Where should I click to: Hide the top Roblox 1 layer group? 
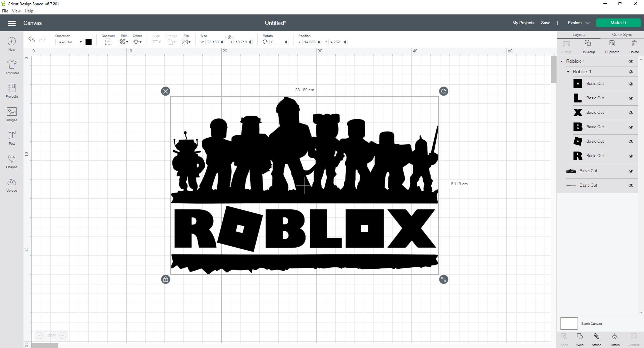(x=631, y=61)
